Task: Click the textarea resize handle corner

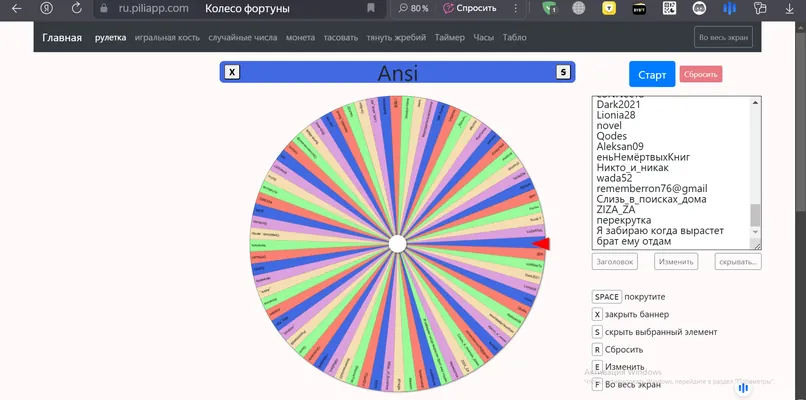Action: pos(758,246)
